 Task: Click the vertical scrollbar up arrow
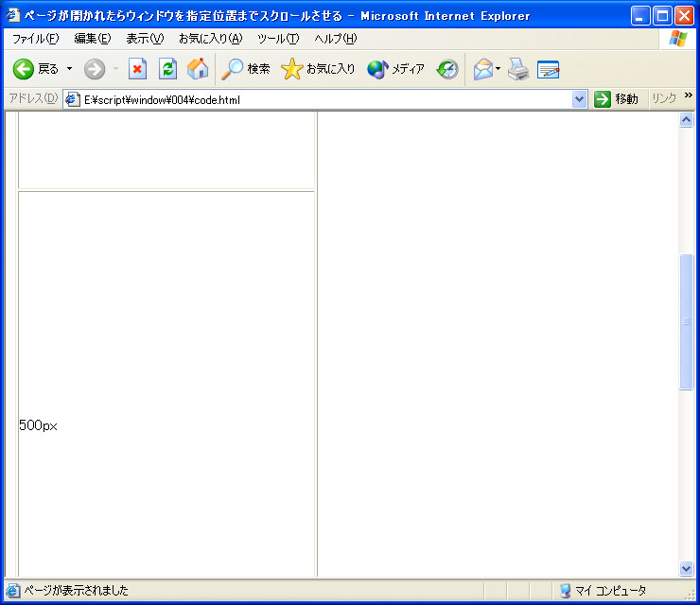pyautogui.click(x=686, y=119)
